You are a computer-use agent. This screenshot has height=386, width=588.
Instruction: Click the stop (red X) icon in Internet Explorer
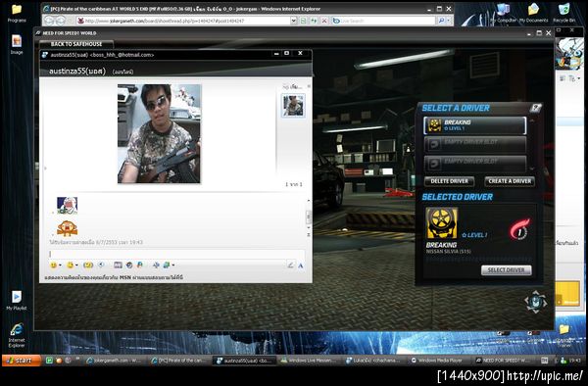[324, 21]
